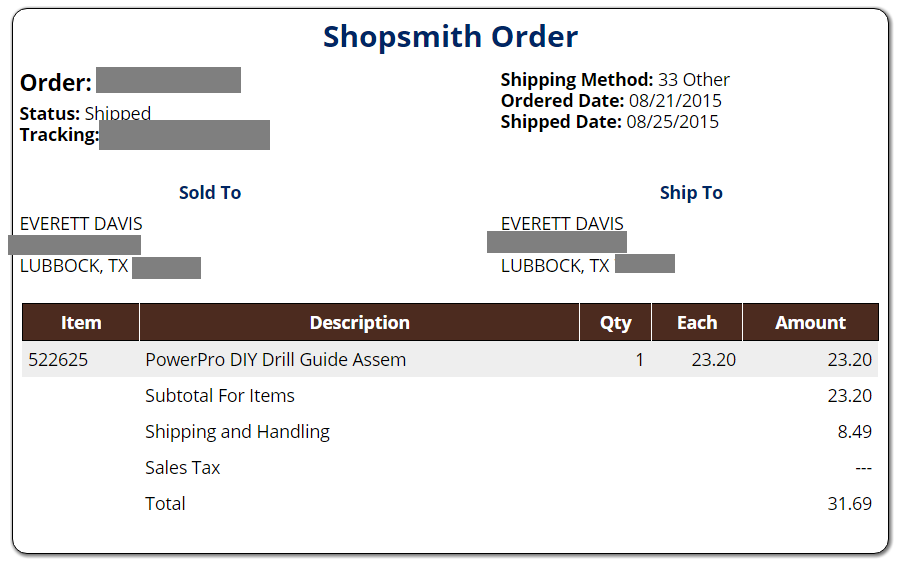Image resolution: width=905 pixels, height=563 pixels.
Task: Click the Each column header
Action: click(x=697, y=322)
